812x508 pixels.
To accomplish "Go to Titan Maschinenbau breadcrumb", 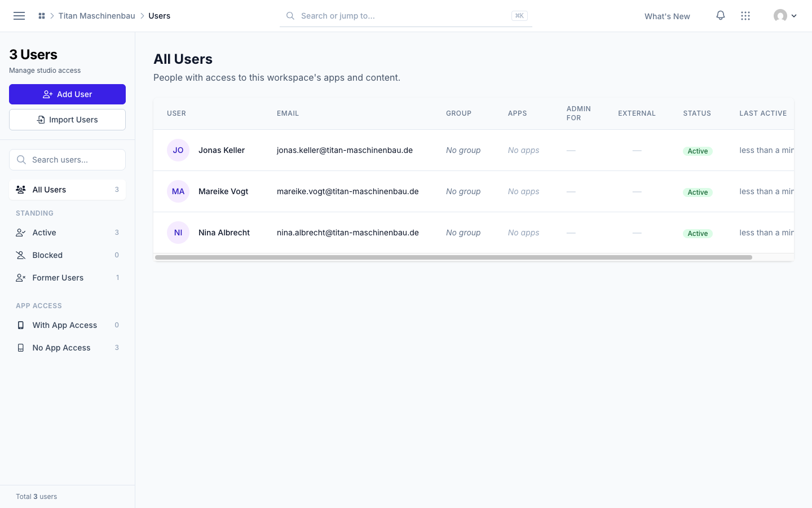I will coord(97,16).
